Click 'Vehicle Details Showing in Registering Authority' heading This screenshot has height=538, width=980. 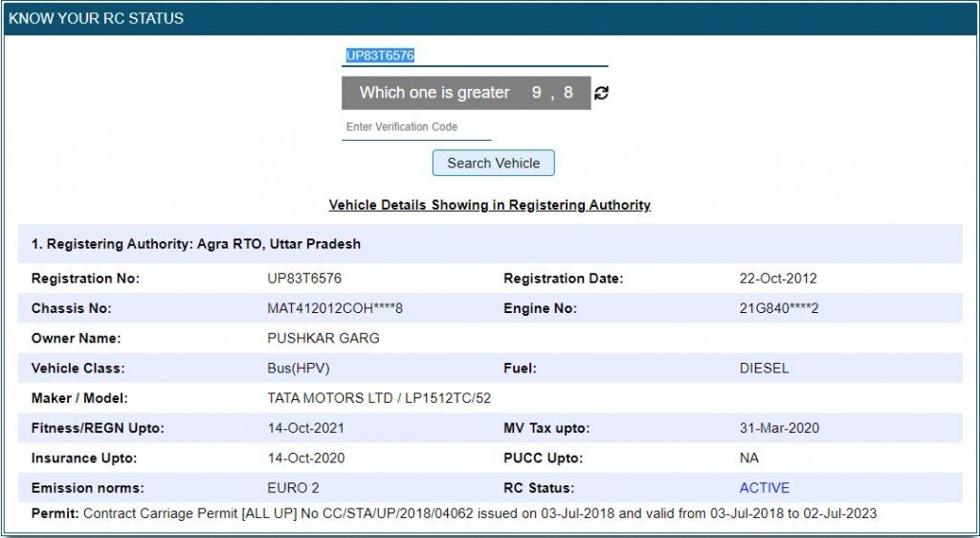coord(489,205)
